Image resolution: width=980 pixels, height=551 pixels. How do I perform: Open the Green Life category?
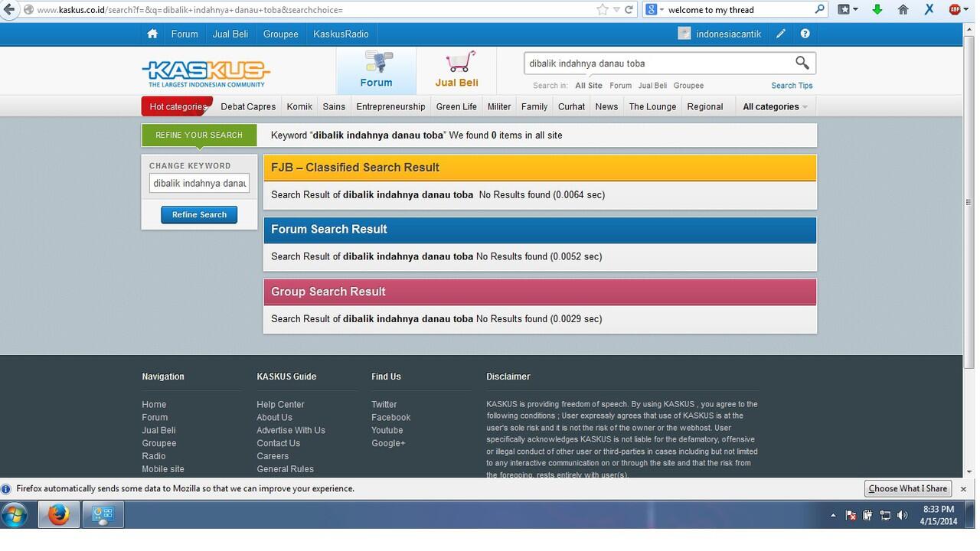click(x=456, y=106)
